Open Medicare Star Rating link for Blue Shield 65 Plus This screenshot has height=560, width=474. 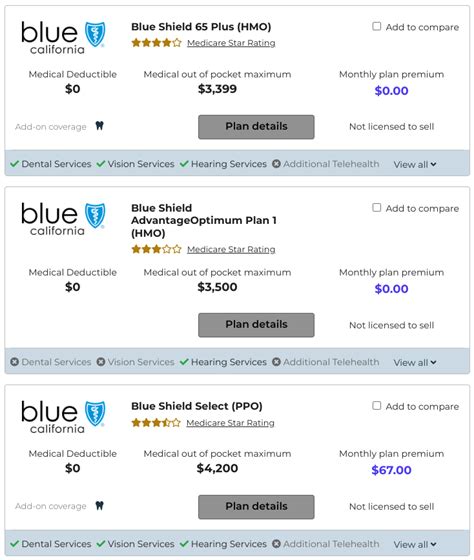pyautogui.click(x=231, y=43)
